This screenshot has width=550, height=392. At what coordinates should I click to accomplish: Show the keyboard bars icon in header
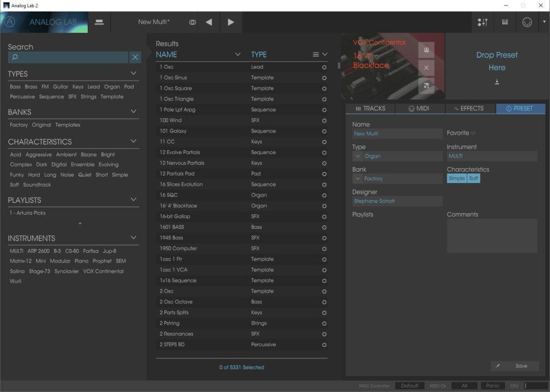(505, 22)
